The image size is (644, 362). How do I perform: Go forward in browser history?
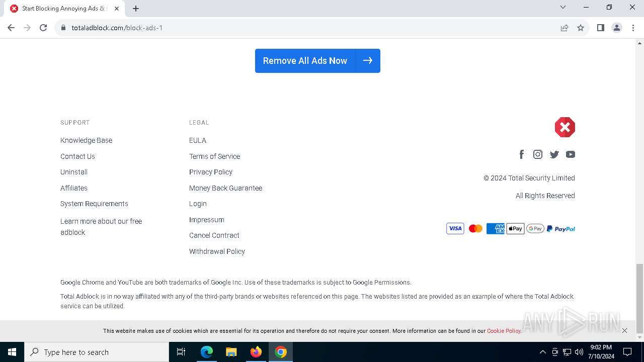(27, 28)
